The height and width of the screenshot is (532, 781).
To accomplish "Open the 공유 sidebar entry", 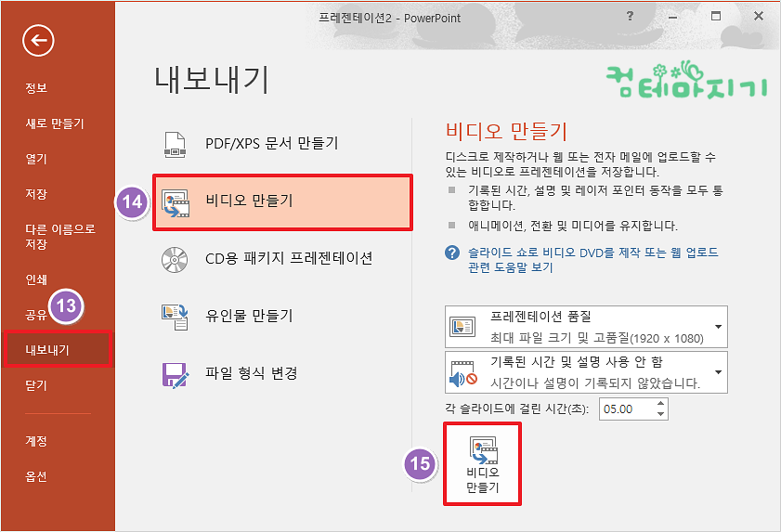I will 36,315.
